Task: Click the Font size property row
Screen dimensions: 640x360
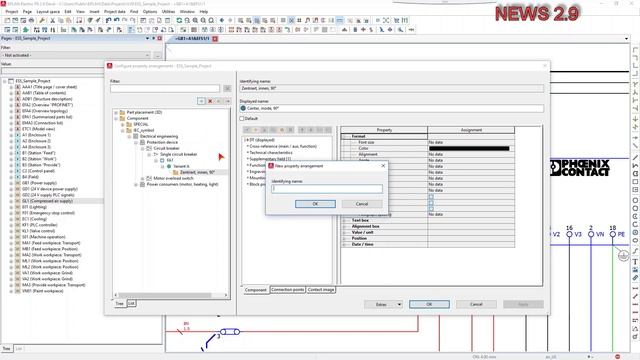Action: 428,142
